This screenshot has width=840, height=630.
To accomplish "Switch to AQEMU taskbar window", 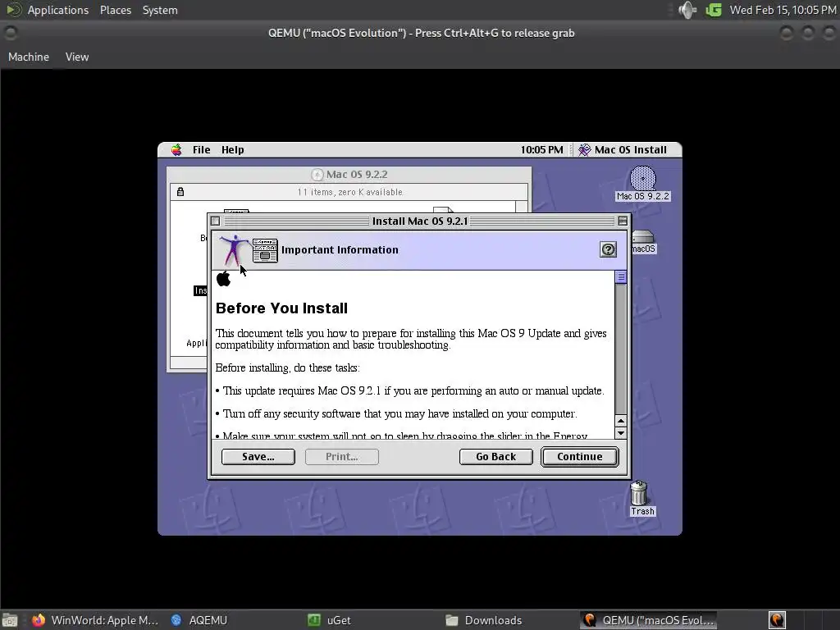I will (x=199, y=620).
